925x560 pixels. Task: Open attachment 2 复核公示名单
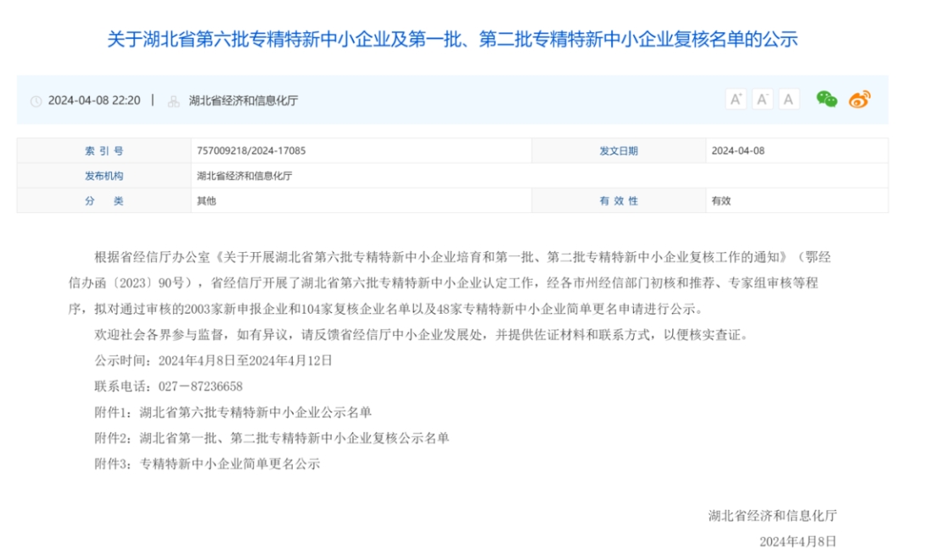coord(272,438)
